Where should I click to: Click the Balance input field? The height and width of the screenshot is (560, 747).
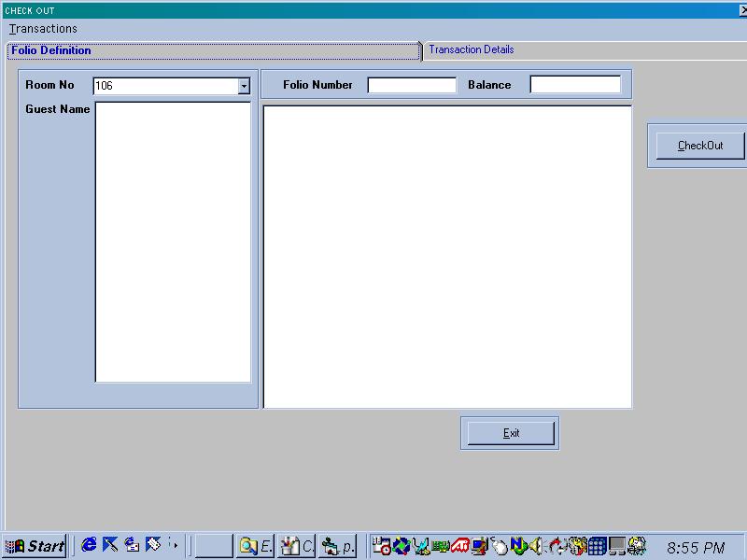(x=575, y=85)
